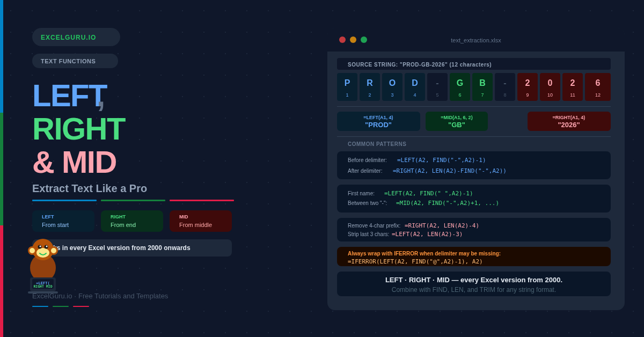Select the RIGHT From end card

[x=132, y=221]
